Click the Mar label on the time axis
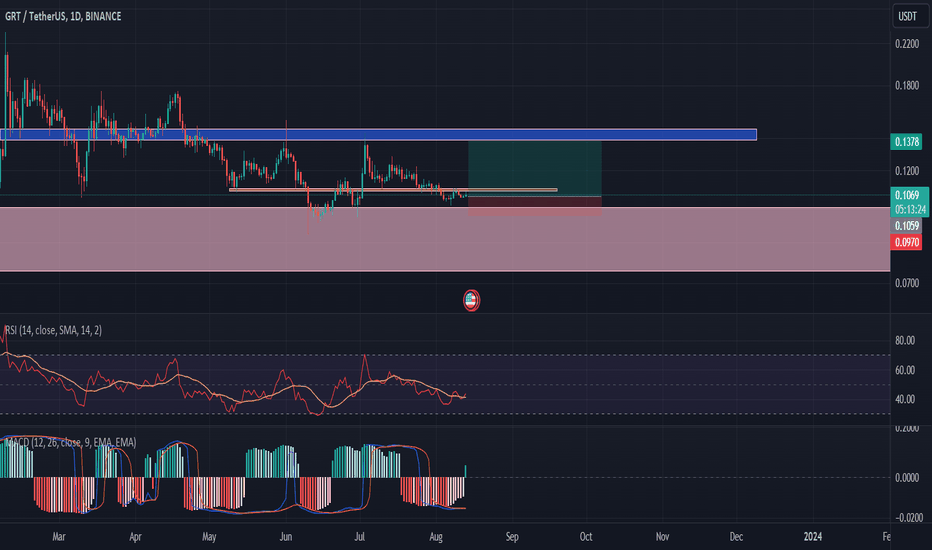Image resolution: width=932 pixels, height=550 pixels. click(x=59, y=537)
